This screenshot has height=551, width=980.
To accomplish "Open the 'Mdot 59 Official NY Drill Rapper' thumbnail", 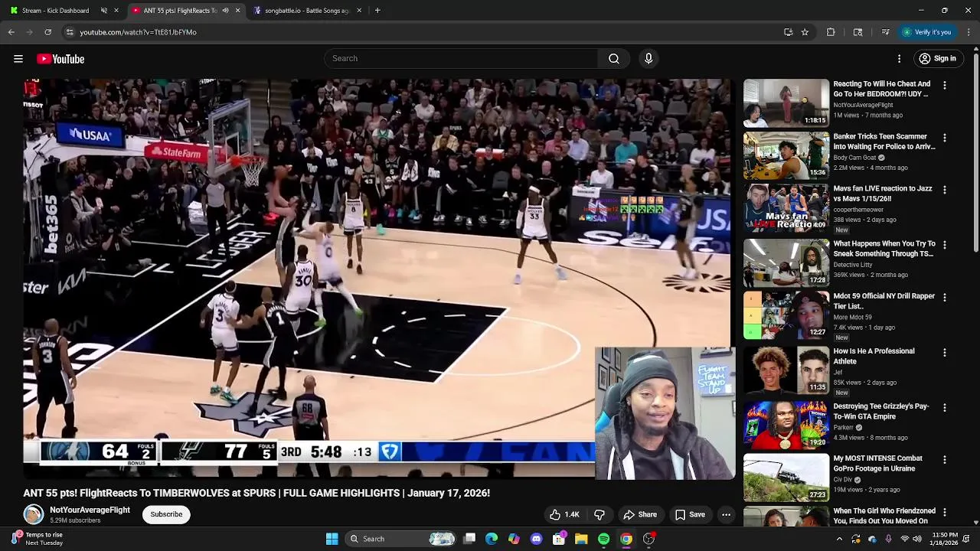I will [x=786, y=315].
